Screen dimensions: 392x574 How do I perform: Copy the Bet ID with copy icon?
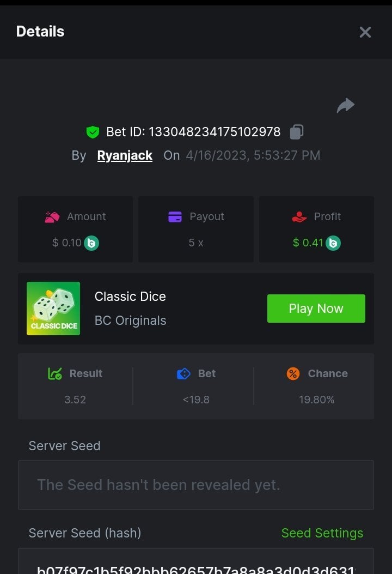pos(297,131)
